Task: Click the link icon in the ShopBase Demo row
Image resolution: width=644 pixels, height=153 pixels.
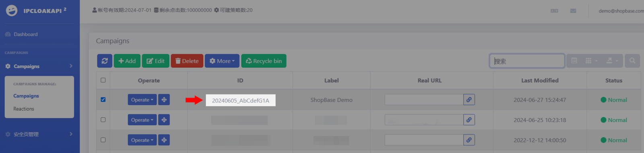Action: click(x=469, y=100)
